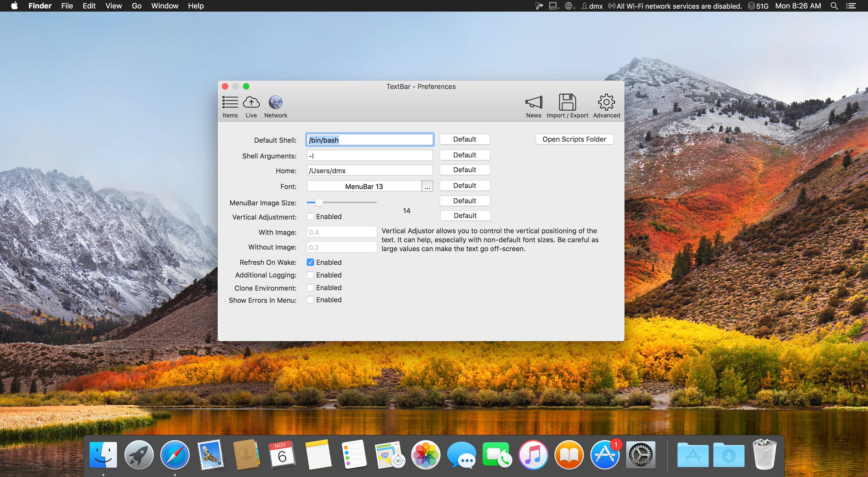Click Open Scripts Folder button
The image size is (868, 477).
coord(574,139)
